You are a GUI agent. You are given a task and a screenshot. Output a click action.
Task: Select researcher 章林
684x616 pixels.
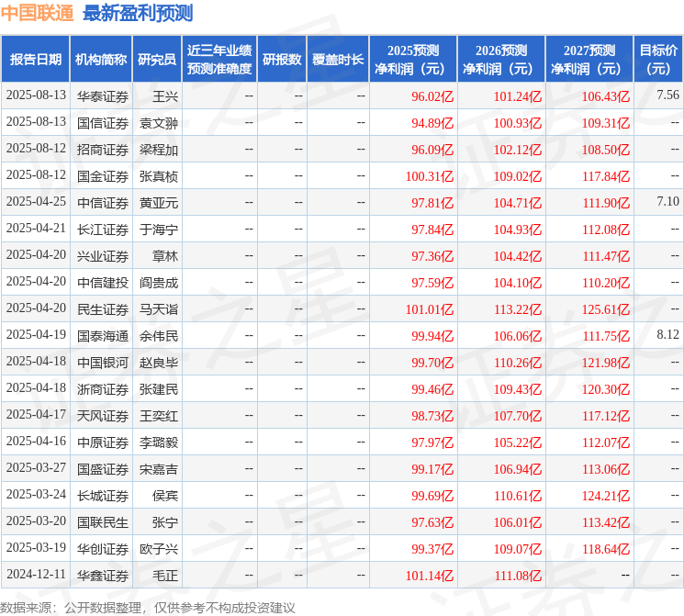tap(165, 256)
